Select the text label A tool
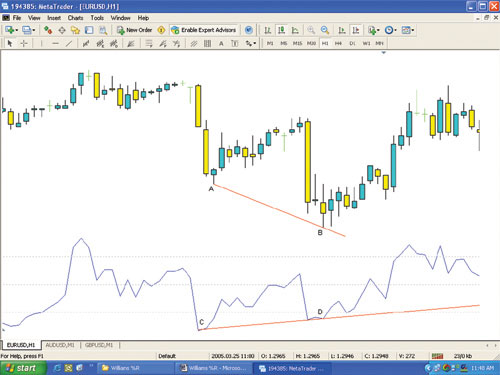 coord(221,43)
